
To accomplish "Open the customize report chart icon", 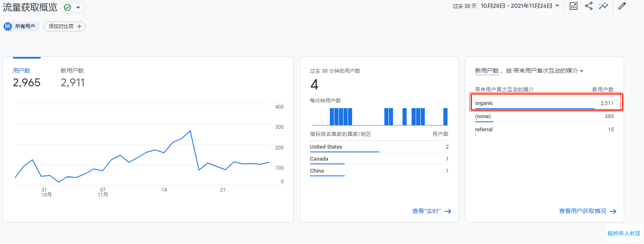I will pos(573,6).
